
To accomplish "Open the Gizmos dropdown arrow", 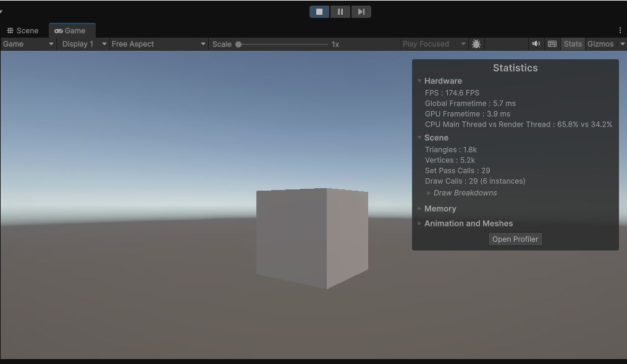I will (622, 44).
